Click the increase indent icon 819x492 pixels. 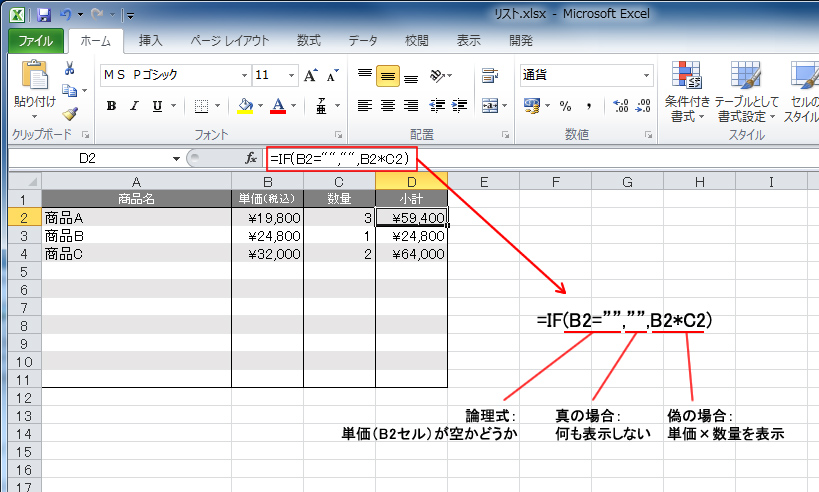459,106
